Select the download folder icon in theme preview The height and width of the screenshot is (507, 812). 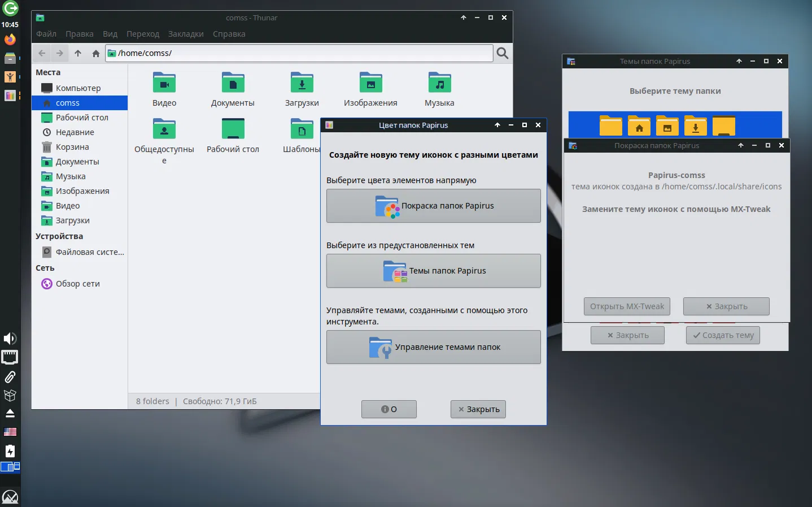696,125
